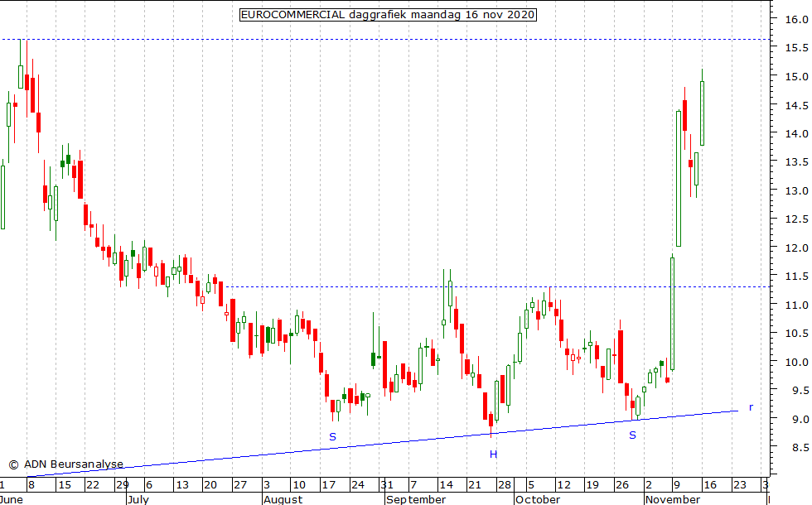Select the r label beside the trendline end
Screen dimensions: 812x505
pyautogui.click(x=751, y=407)
